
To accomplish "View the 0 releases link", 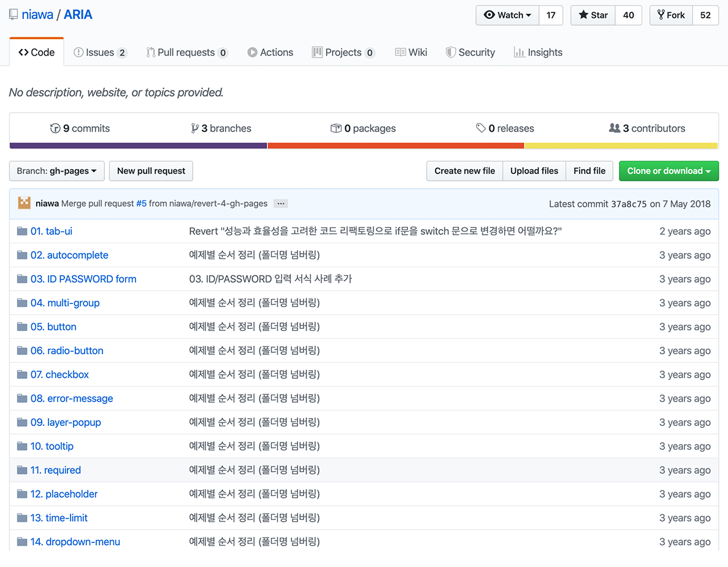I will [505, 128].
